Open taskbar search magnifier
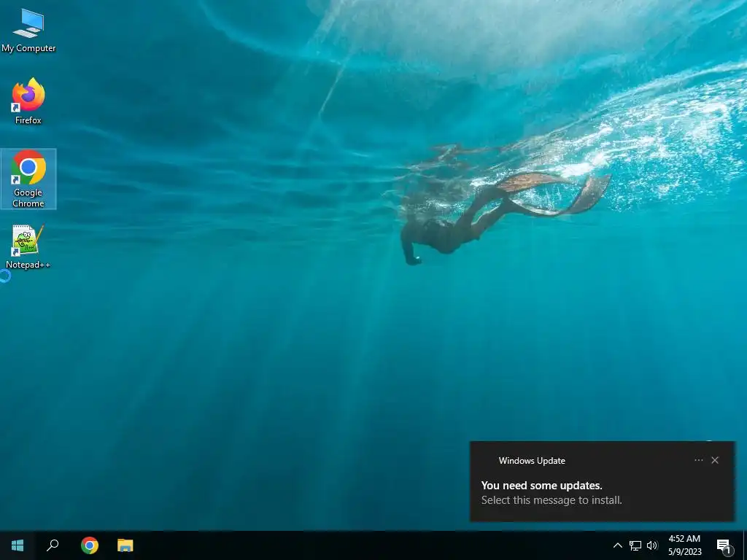Image resolution: width=747 pixels, height=560 pixels. click(x=53, y=545)
